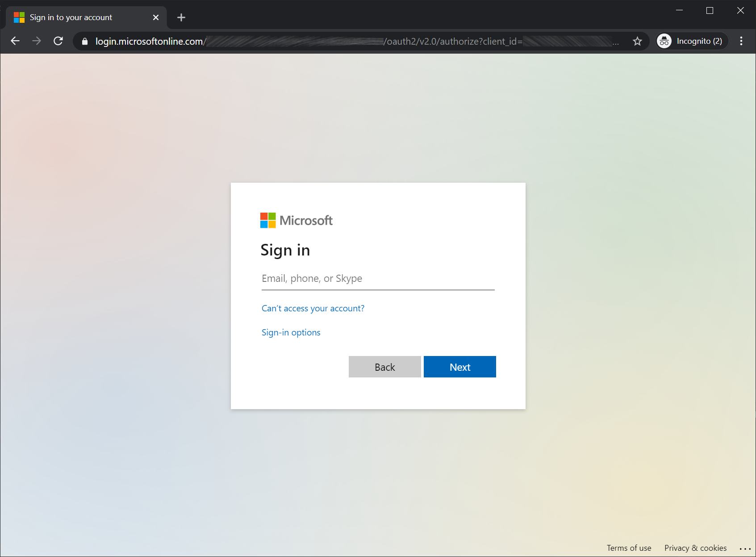Go back using browser back arrow
756x557 pixels.
15,41
